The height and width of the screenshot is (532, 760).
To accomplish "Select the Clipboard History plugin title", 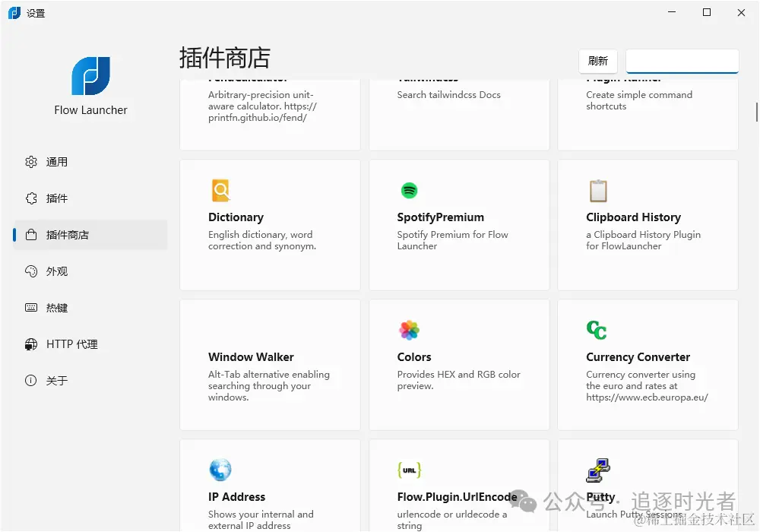I will click(634, 217).
